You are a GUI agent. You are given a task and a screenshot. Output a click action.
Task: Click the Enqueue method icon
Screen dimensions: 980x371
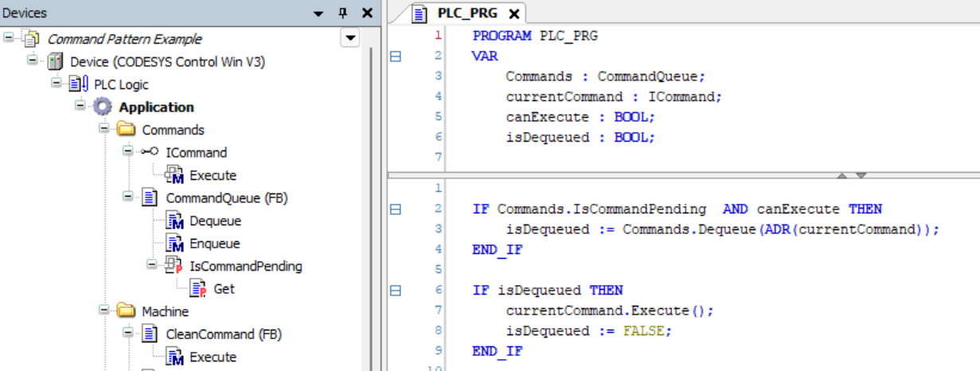(174, 244)
